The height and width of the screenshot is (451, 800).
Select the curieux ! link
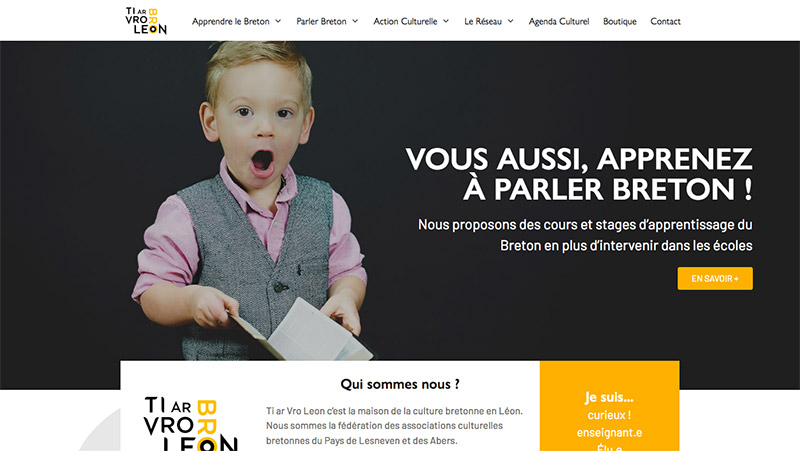point(609,415)
